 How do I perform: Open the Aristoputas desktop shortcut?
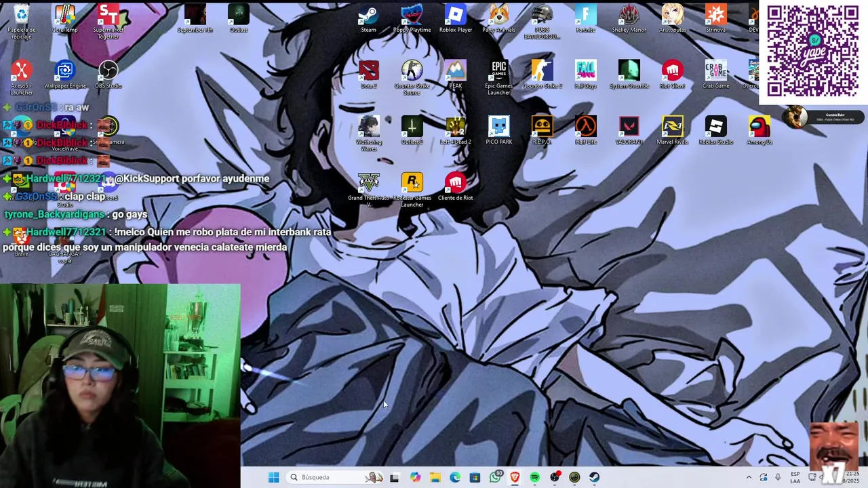(672, 18)
